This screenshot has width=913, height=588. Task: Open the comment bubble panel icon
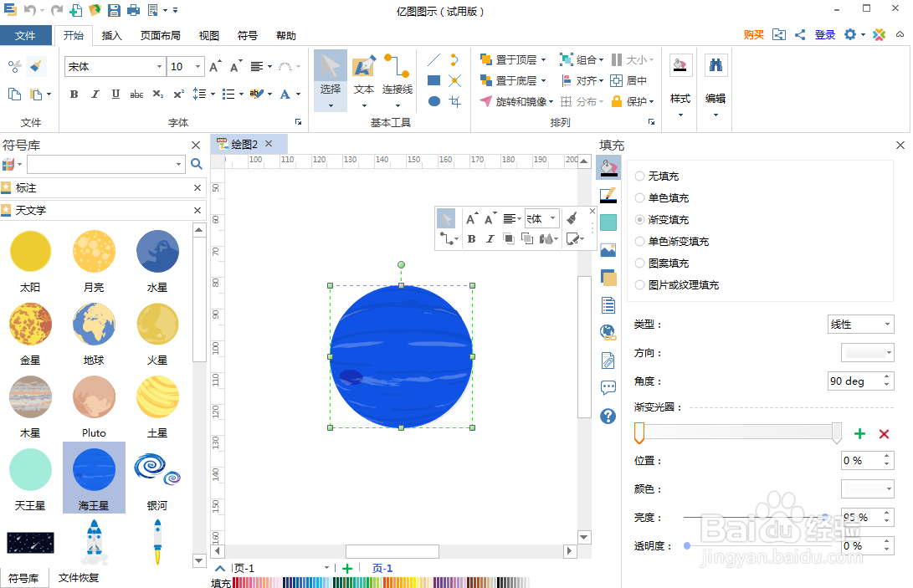(608, 388)
